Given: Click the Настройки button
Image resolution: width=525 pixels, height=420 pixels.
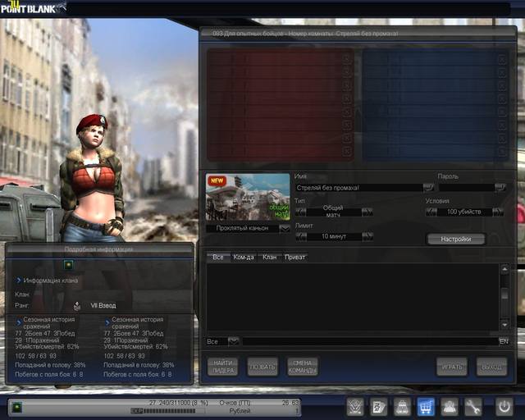Looking at the screenshot, I should click(x=456, y=240).
